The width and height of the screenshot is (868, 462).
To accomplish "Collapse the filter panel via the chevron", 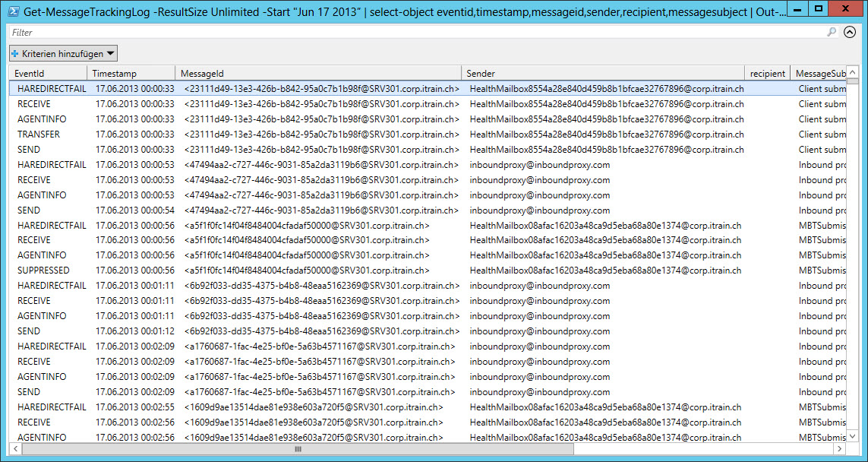I will (851, 33).
